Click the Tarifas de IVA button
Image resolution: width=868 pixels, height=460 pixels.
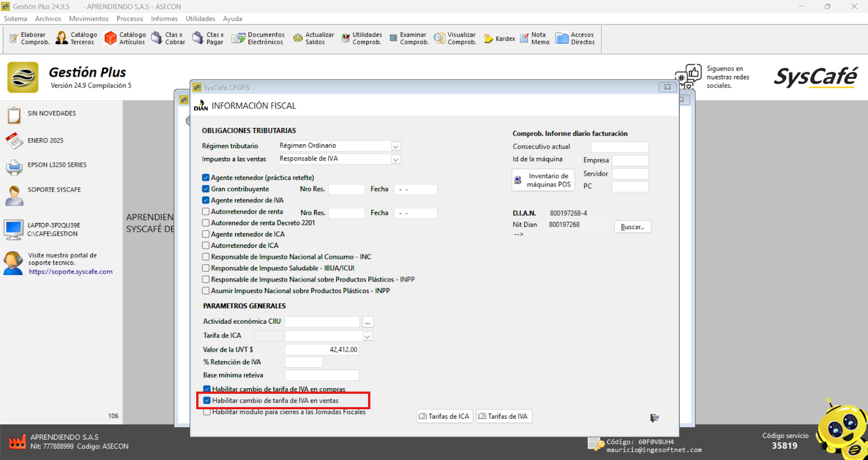503,417
